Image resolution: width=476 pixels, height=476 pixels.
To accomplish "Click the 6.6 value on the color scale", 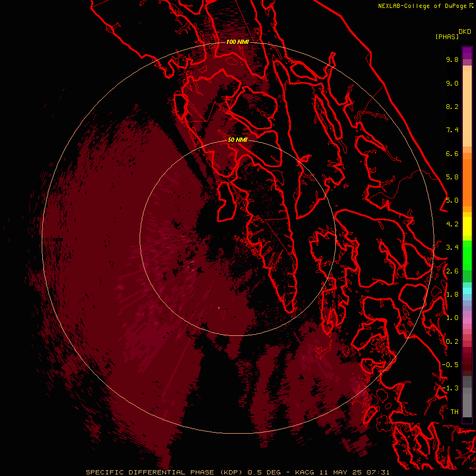I will pyautogui.click(x=452, y=153).
